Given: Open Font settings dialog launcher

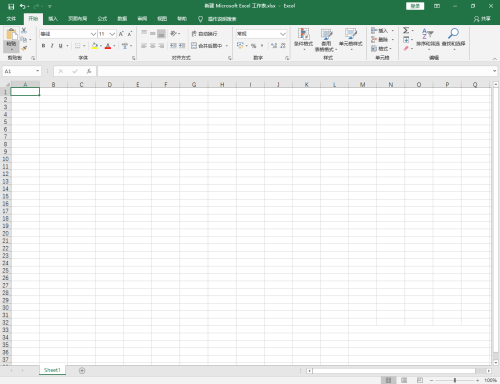Looking at the screenshot, I should pyautogui.click(x=133, y=58).
